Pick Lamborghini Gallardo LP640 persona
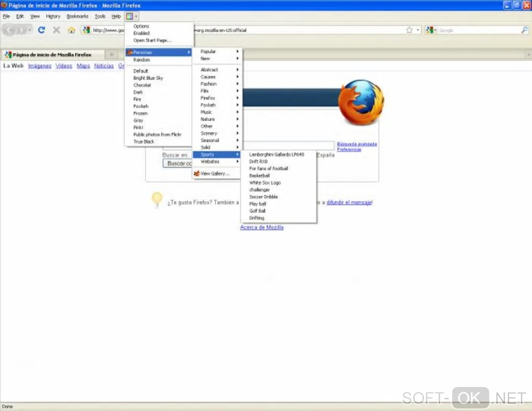The width and height of the screenshot is (532, 411). click(x=279, y=154)
